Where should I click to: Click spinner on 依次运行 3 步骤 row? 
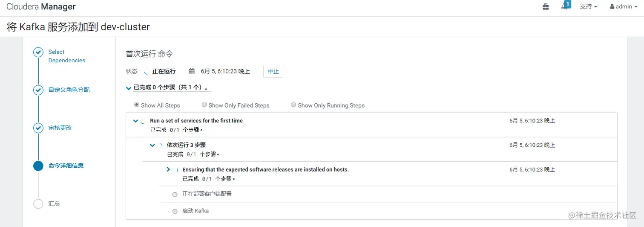[160, 146]
